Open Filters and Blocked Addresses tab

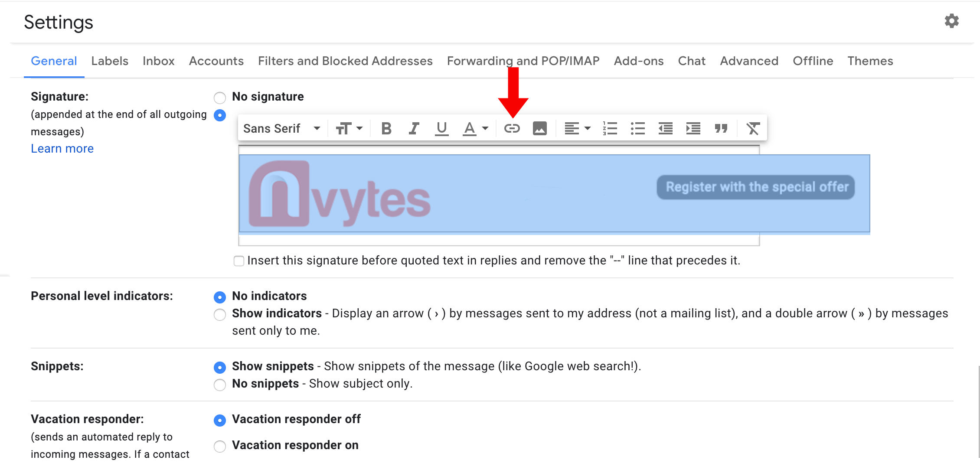point(345,61)
